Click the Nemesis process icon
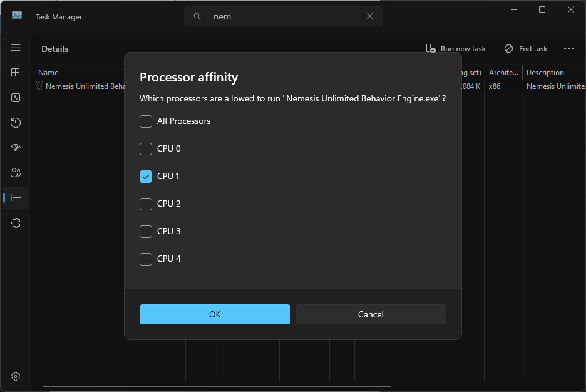 (39, 86)
